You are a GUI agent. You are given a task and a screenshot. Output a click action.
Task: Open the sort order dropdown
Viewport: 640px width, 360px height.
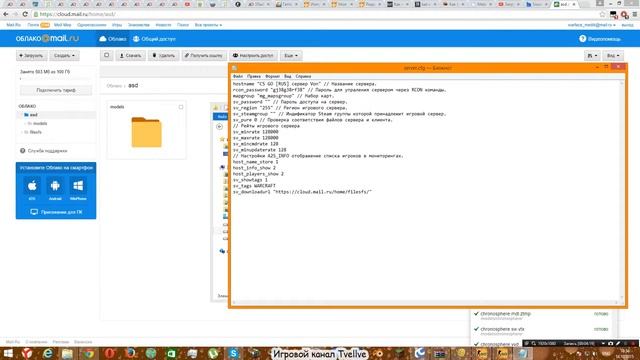point(592,56)
